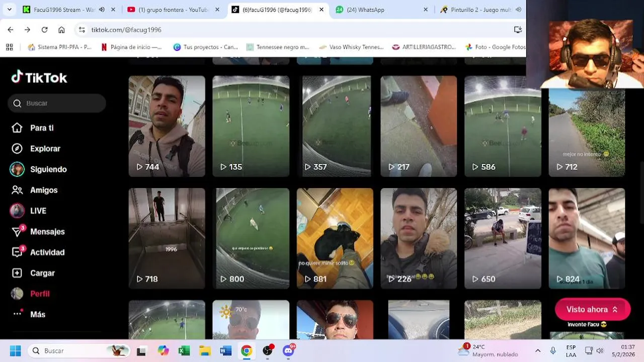The width and height of the screenshot is (644, 362).
Task: Open Word from the taskbar
Action: [x=225, y=350]
